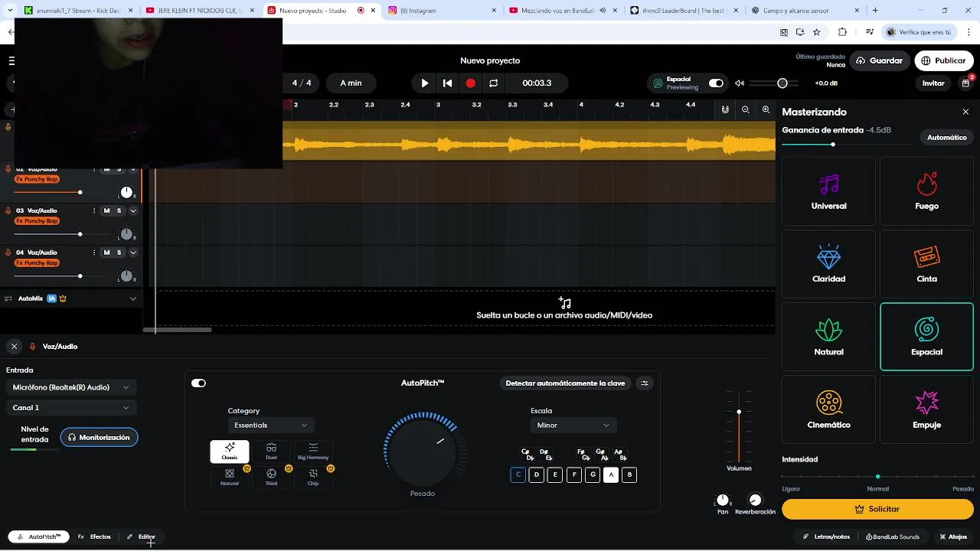
Task: Choose the Cinemático mastering preset
Action: (828, 409)
